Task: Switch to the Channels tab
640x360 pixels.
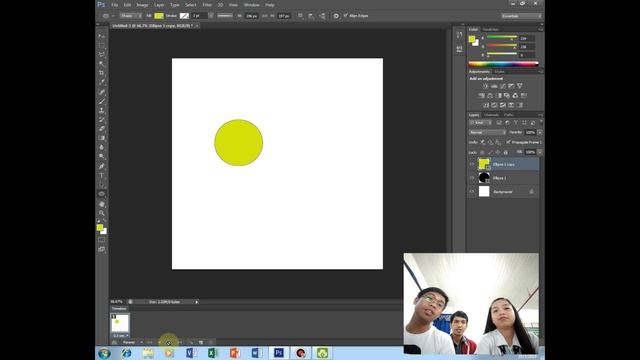Action: (491, 115)
